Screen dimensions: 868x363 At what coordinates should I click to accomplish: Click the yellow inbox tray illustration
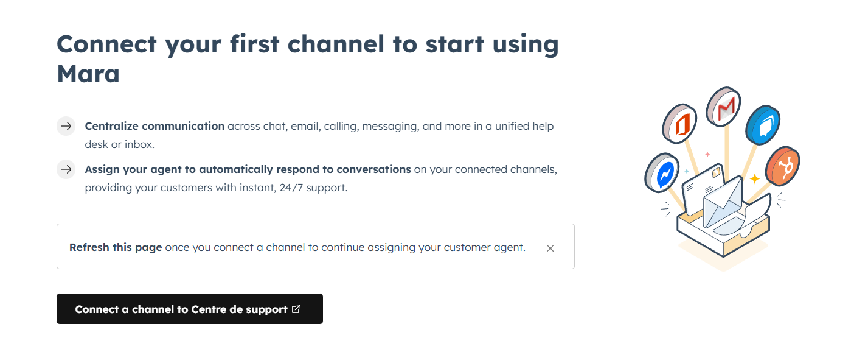(x=723, y=234)
